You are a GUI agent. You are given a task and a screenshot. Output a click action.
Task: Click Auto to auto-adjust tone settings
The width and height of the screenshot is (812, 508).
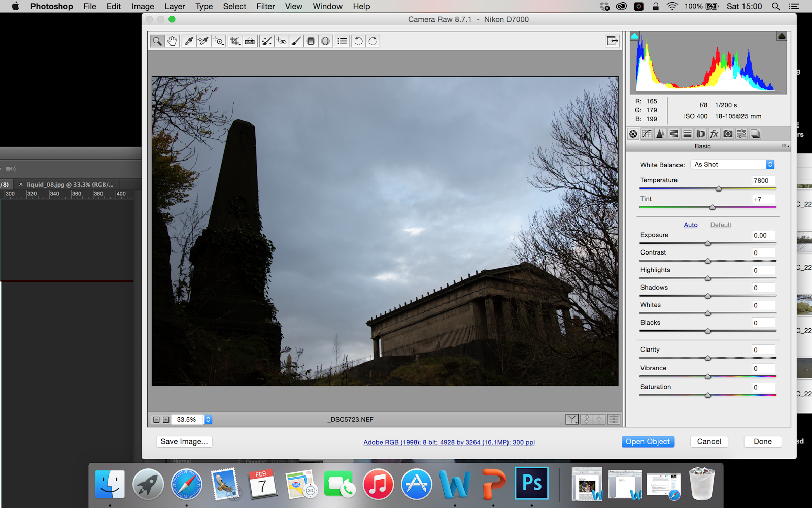point(690,225)
